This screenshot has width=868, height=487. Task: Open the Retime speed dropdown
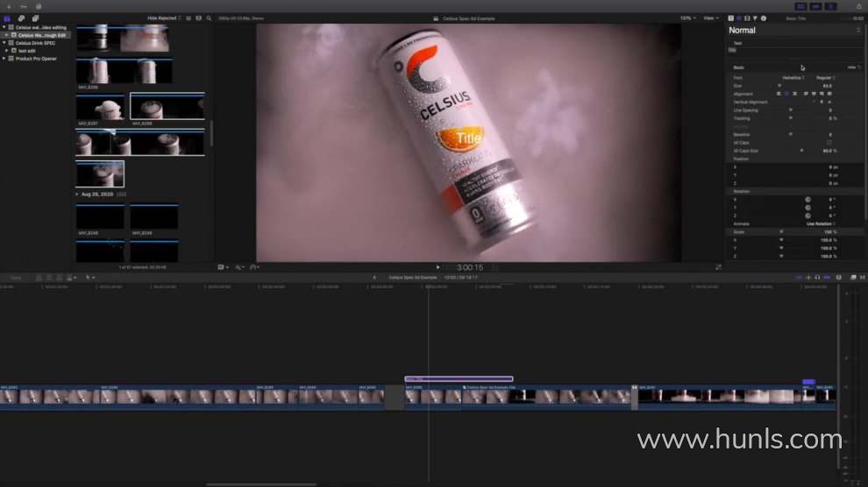point(254,267)
